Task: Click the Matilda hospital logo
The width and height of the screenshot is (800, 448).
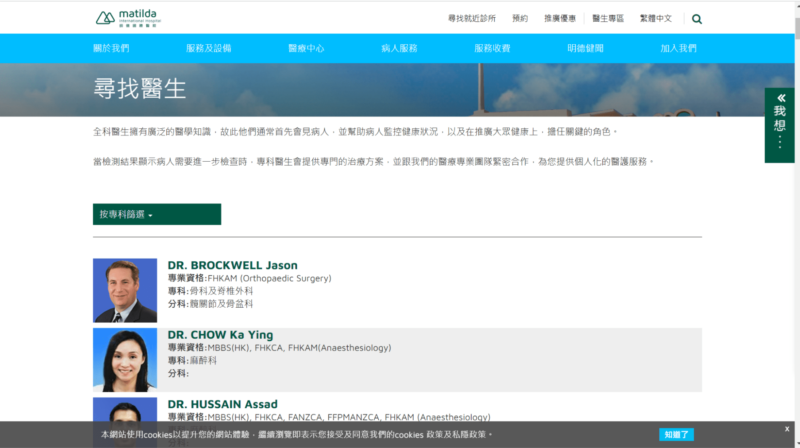Action: (129, 17)
